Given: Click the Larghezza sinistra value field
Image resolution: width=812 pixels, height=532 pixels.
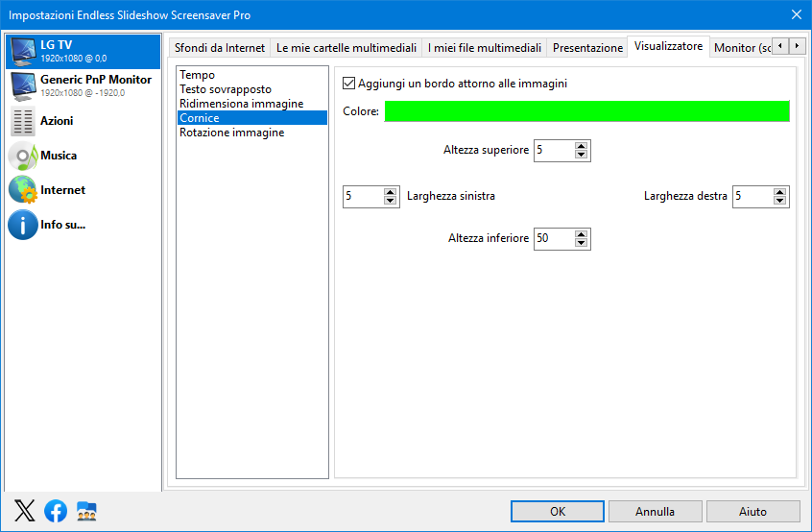Looking at the screenshot, I should click(364, 196).
